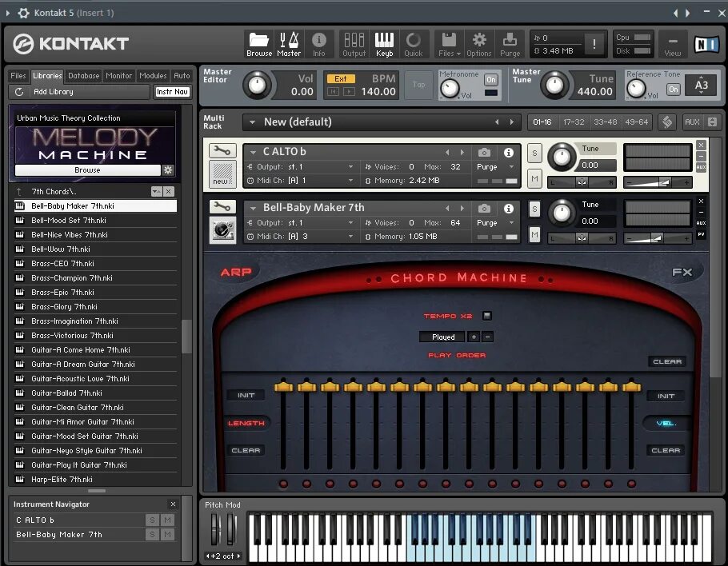Switch to the Auto tab
728x566 pixels.
182,76
